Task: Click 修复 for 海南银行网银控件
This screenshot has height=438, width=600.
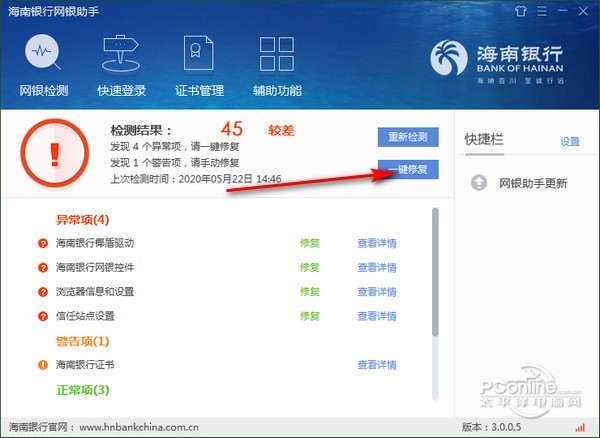Action: [310, 267]
